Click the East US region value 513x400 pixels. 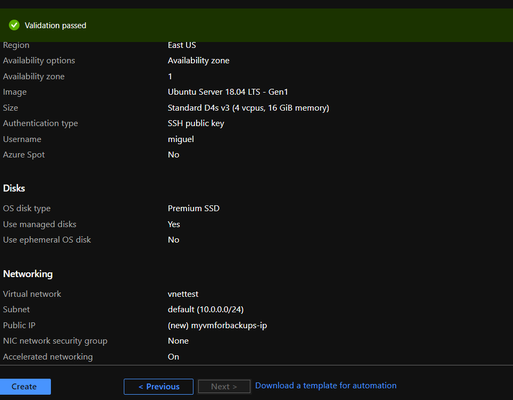point(182,45)
